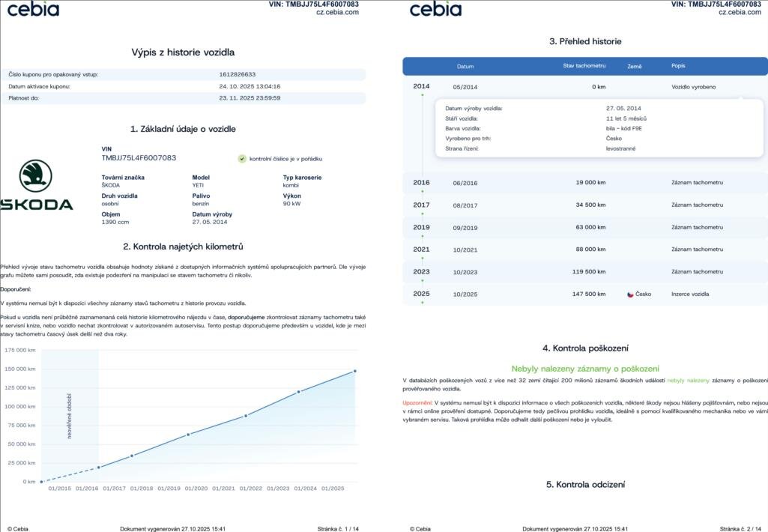
Task: Click the 'Inzerce vozidla' entry description
Action: 689,294
